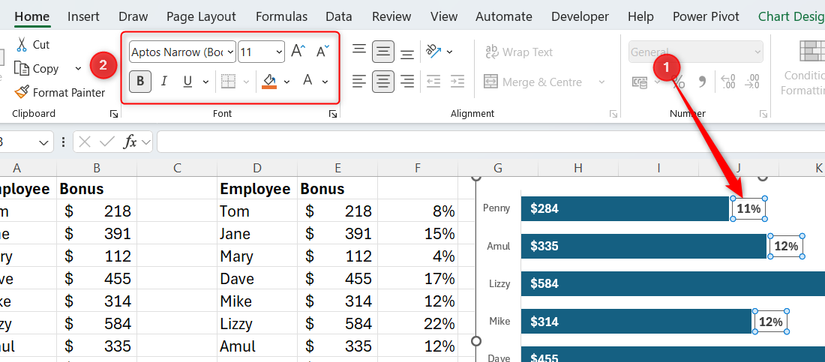Click the Orientation text-angle icon

pos(434,51)
